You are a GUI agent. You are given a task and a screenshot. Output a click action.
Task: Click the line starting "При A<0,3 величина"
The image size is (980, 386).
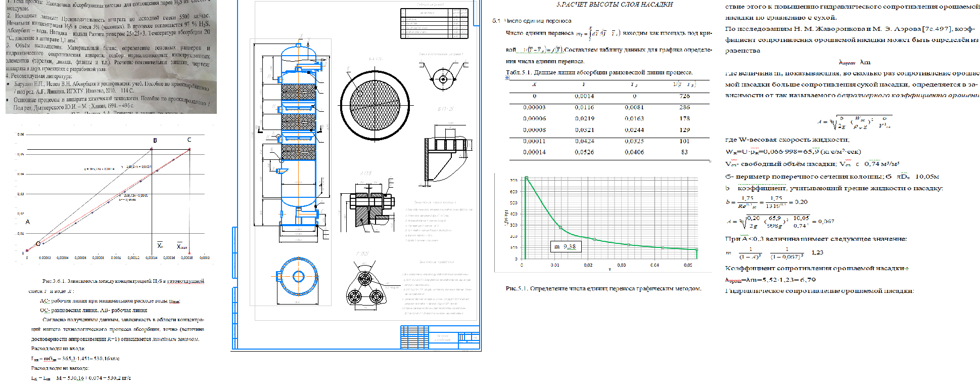click(x=816, y=239)
